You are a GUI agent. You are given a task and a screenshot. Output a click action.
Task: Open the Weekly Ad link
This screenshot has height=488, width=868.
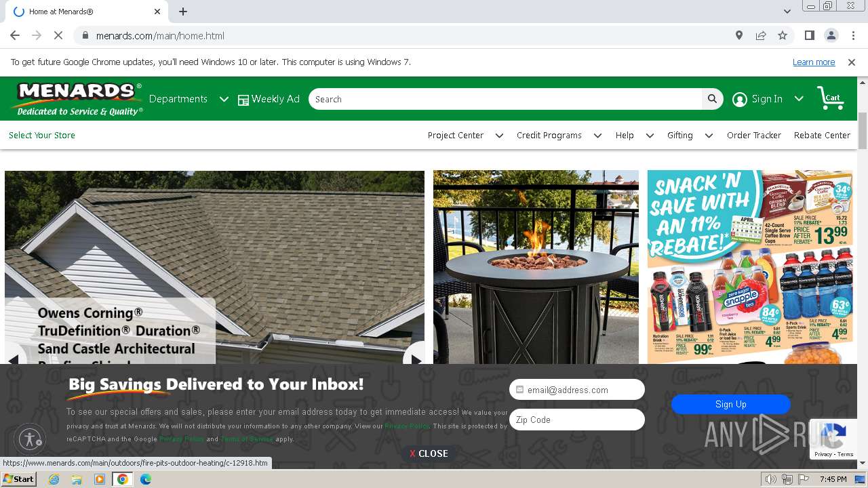pyautogui.click(x=275, y=99)
